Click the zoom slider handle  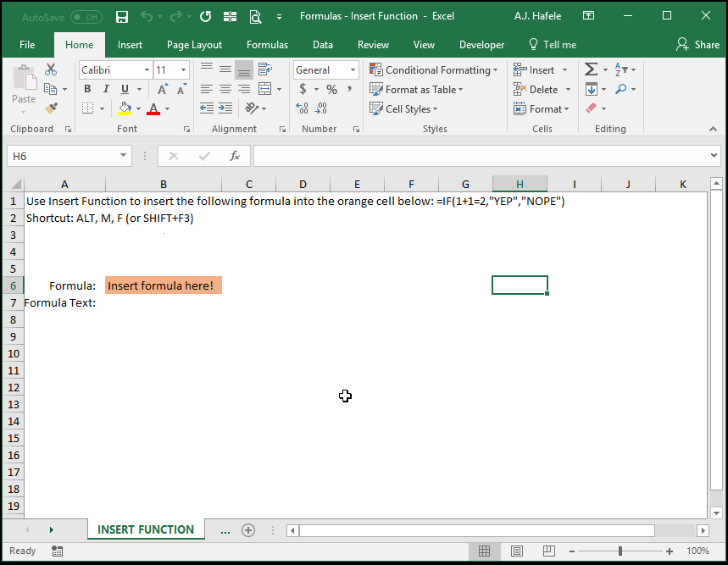[x=620, y=551]
